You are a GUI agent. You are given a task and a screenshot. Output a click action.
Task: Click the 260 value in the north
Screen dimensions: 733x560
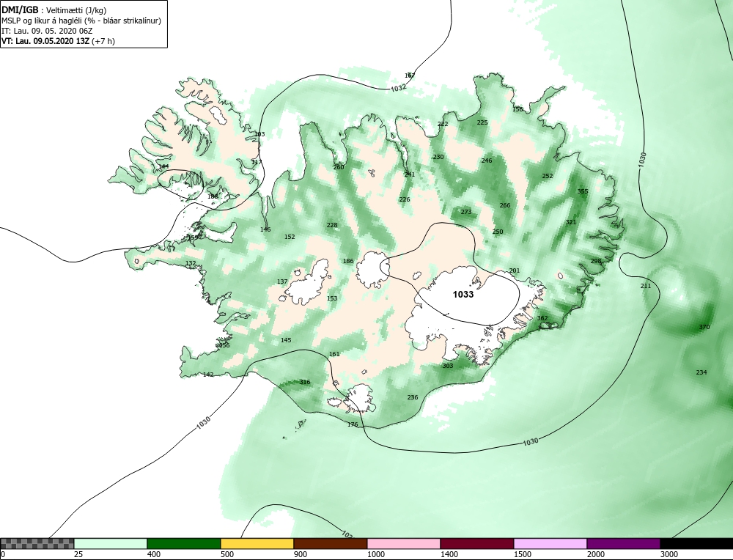[339, 167]
